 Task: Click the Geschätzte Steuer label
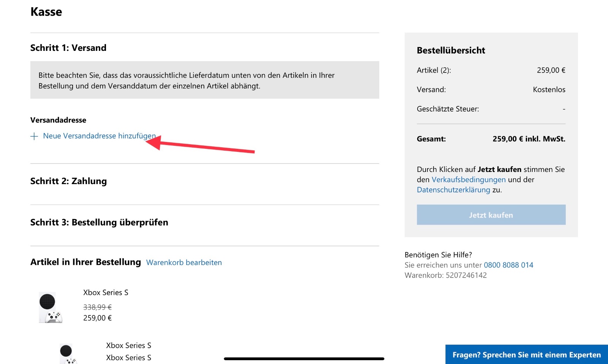(x=448, y=109)
